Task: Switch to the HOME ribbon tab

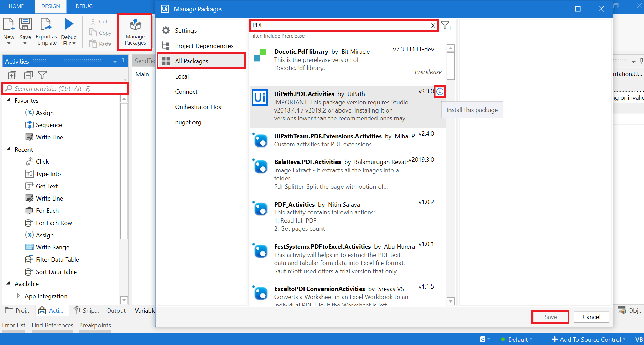Action: click(x=16, y=6)
